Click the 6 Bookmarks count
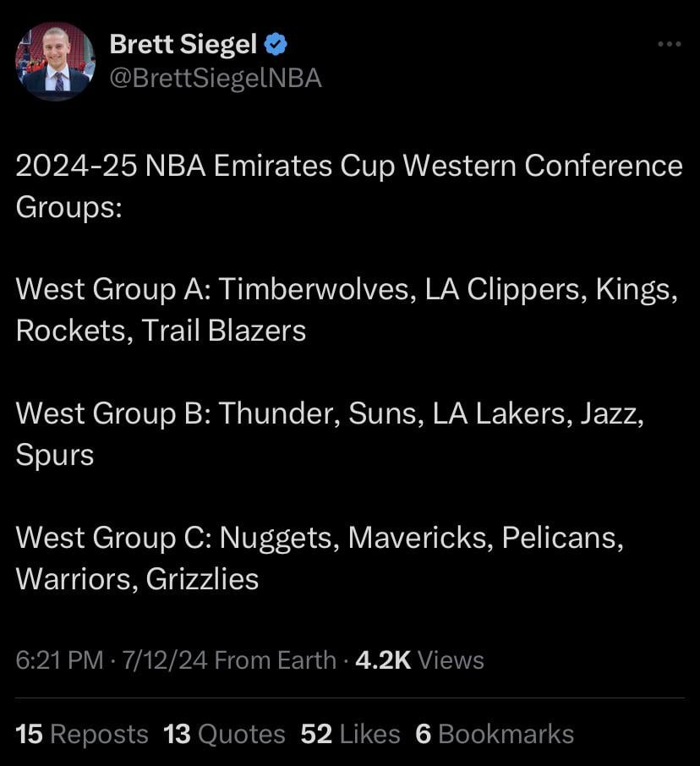 point(495,734)
